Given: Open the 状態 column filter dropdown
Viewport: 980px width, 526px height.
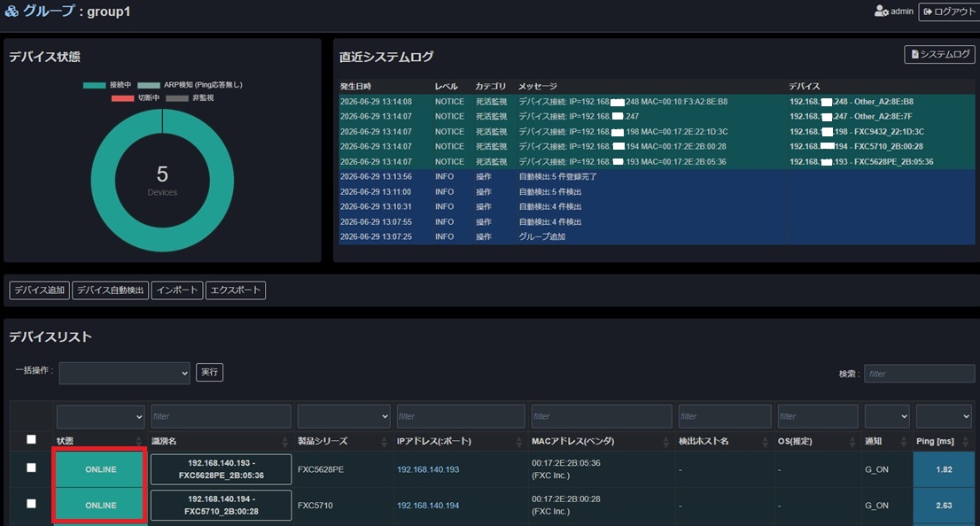Looking at the screenshot, I should click(x=100, y=416).
